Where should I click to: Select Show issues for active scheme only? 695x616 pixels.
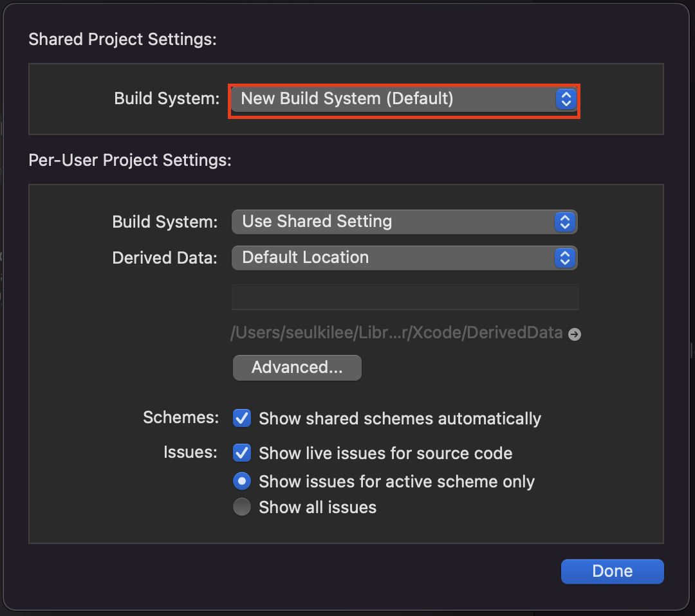(x=242, y=481)
